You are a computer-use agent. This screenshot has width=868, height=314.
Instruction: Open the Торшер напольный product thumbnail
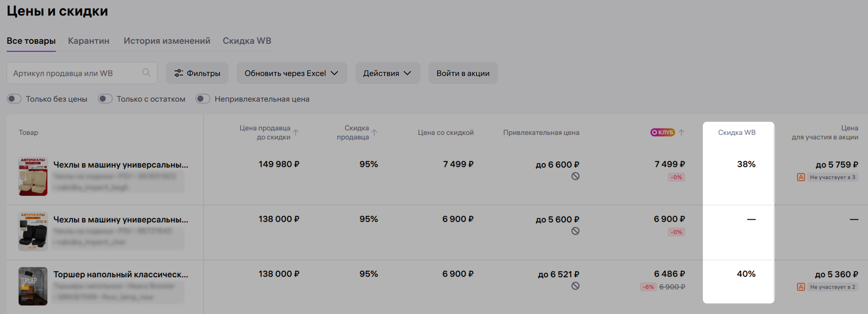(x=33, y=286)
